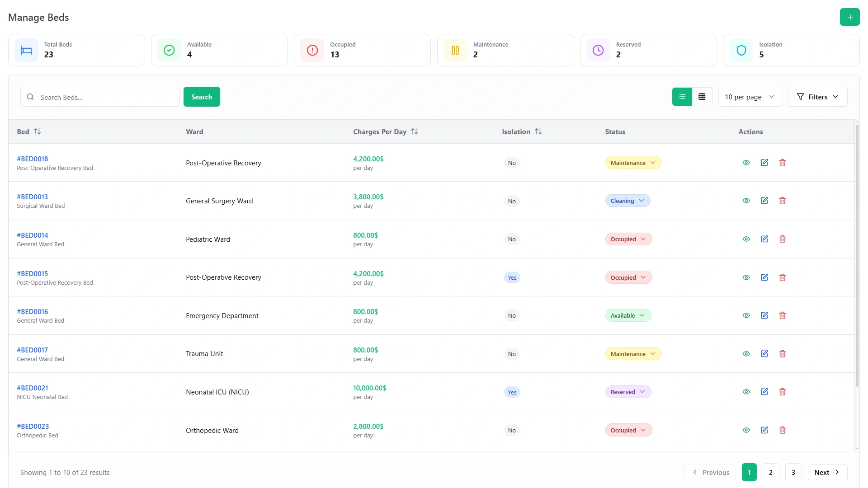The width and height of the screenshot is (868, 488).
Task: Open the 10 per page dropdown
Action: [750, 97]
